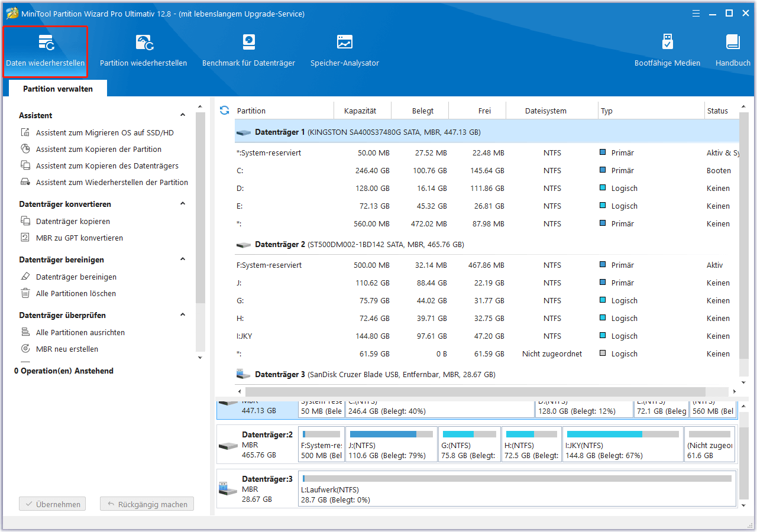Select F:System-reserviert partition row
The height and width of the screenshot is (532, 757).
coord(487,265)
